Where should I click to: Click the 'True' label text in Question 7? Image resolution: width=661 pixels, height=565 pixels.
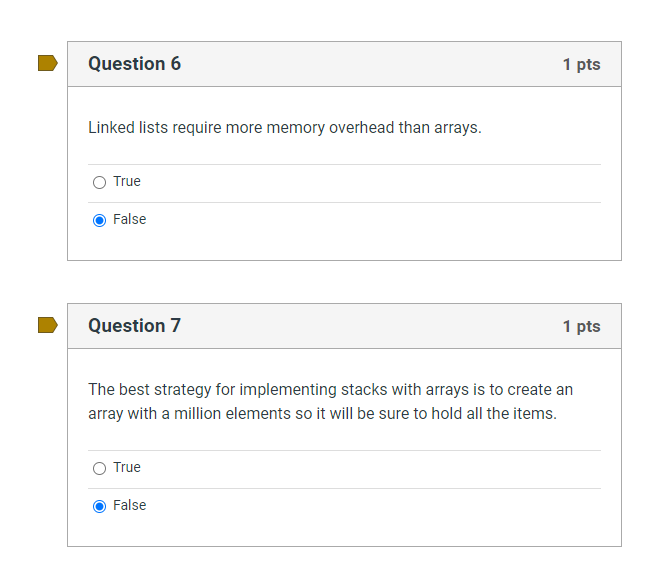click(127, 467)
